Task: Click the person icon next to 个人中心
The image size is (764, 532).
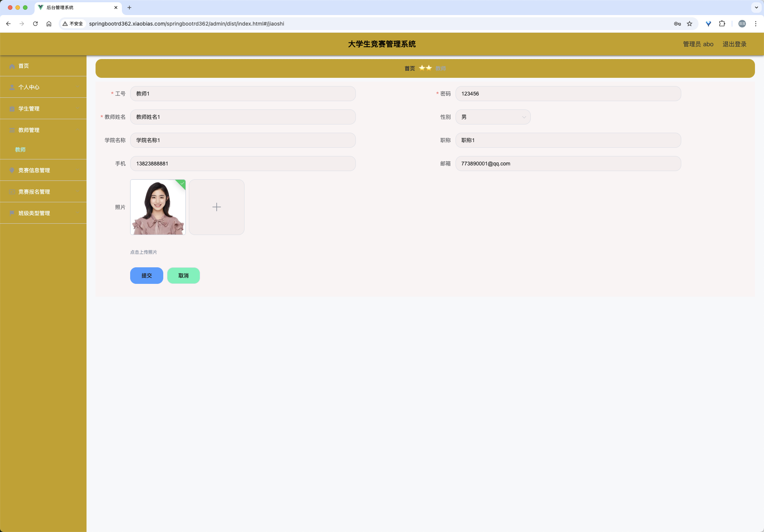Action: 12,87
